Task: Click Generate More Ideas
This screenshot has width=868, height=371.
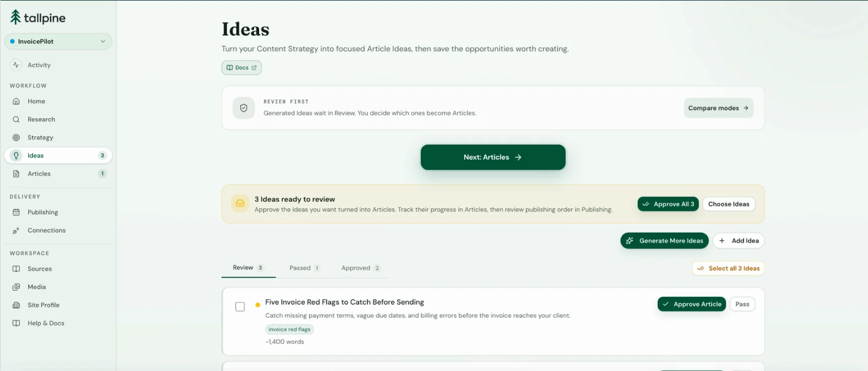Action: coord(664,241)
